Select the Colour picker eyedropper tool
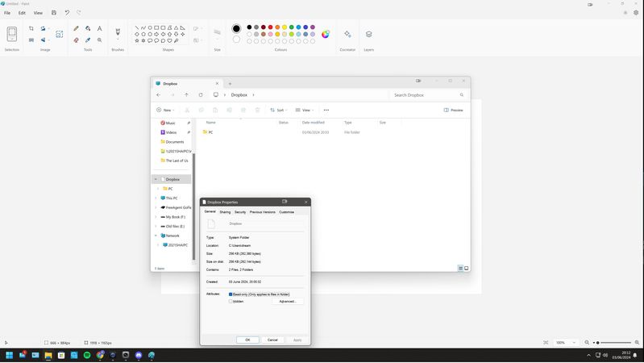This screenshot has height=363, width=644. tap(88, 40)
